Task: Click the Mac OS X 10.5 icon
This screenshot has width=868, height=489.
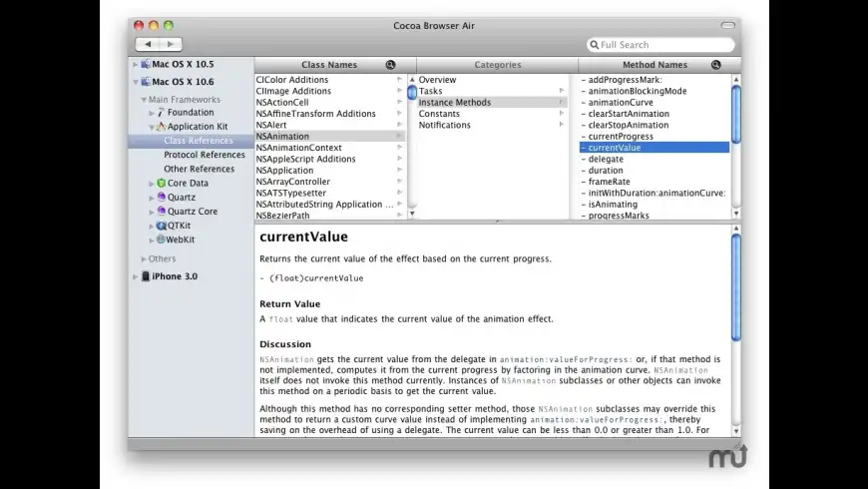Action: coord(146,64)
